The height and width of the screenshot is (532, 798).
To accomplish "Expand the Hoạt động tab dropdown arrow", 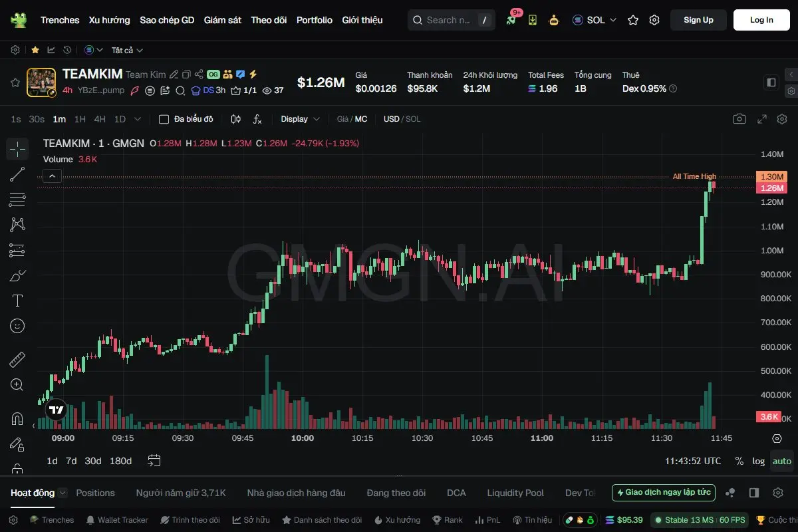I will 63,493.
